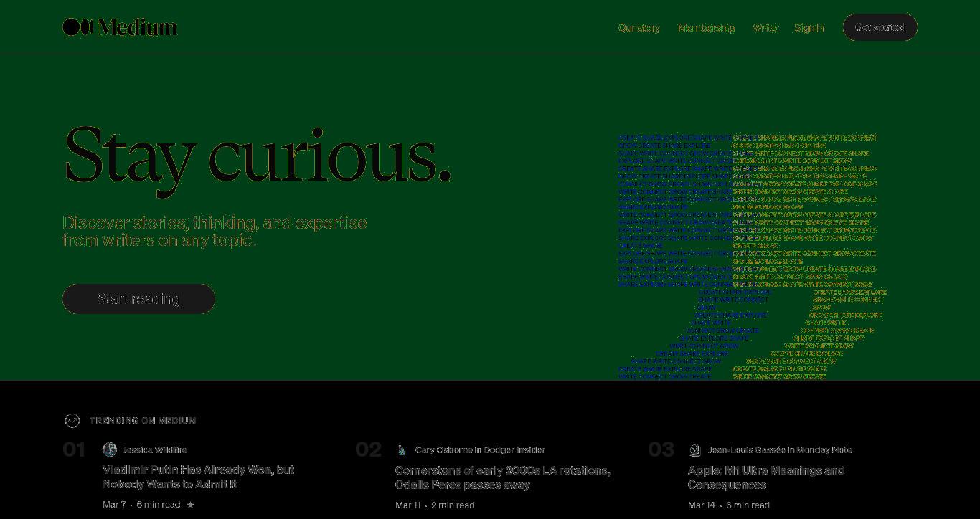Click the Sign In link

[809, 28]
